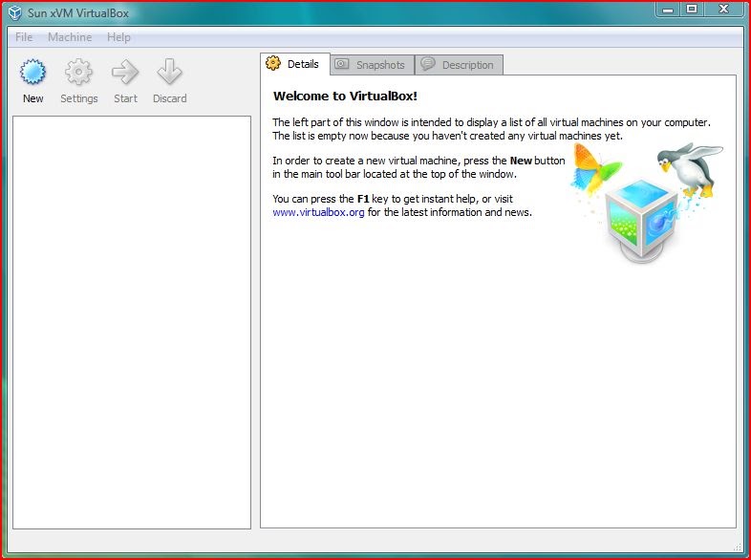Click the gear icon on Details tab
Screen dimensions: 751x560
coord(273,63)
